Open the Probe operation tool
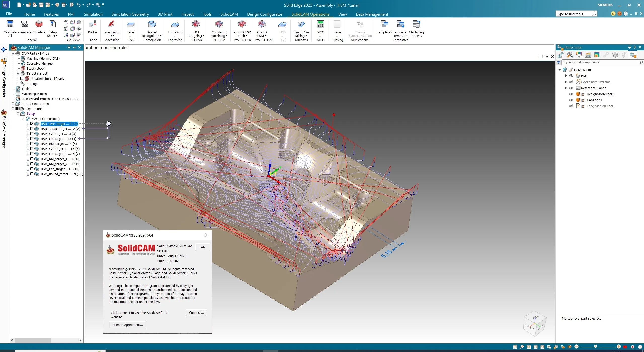Image resolution: width=644 pixels, height=352 pixels. [92, 24]
